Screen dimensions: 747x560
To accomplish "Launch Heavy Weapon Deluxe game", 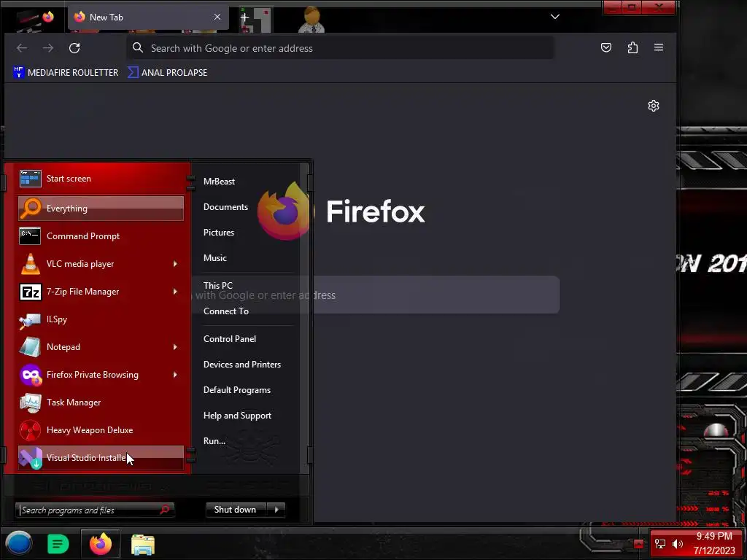I will pos(101,429).
